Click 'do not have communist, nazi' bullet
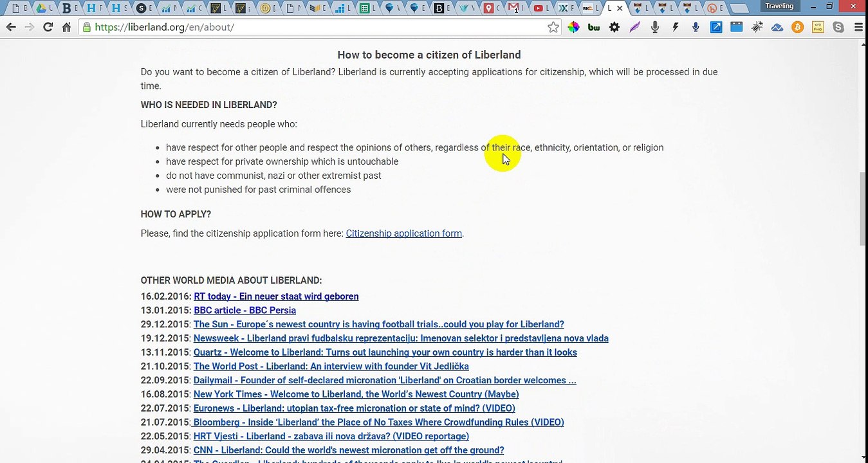The height and width of the screenshot is (463, 868). 273,176
